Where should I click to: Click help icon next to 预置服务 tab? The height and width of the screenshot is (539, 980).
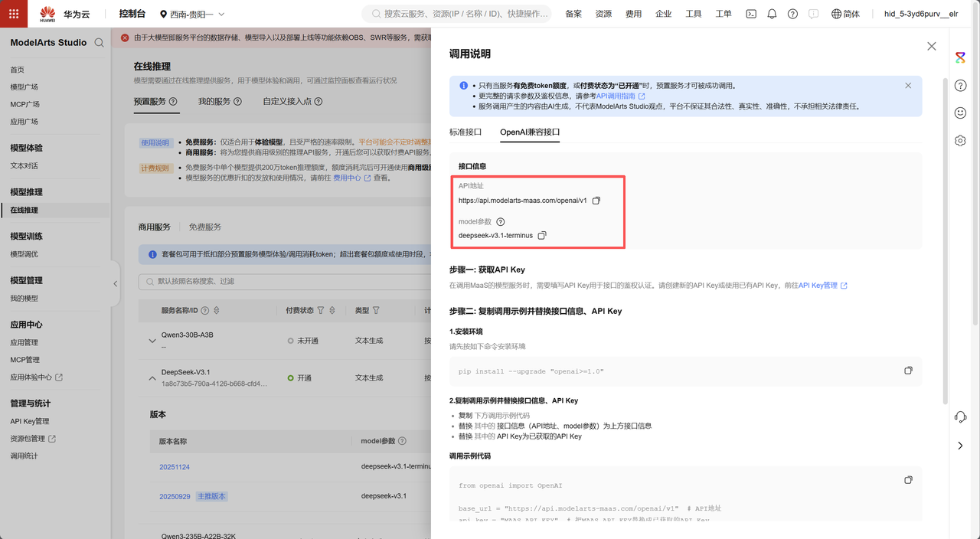(173, 101)
